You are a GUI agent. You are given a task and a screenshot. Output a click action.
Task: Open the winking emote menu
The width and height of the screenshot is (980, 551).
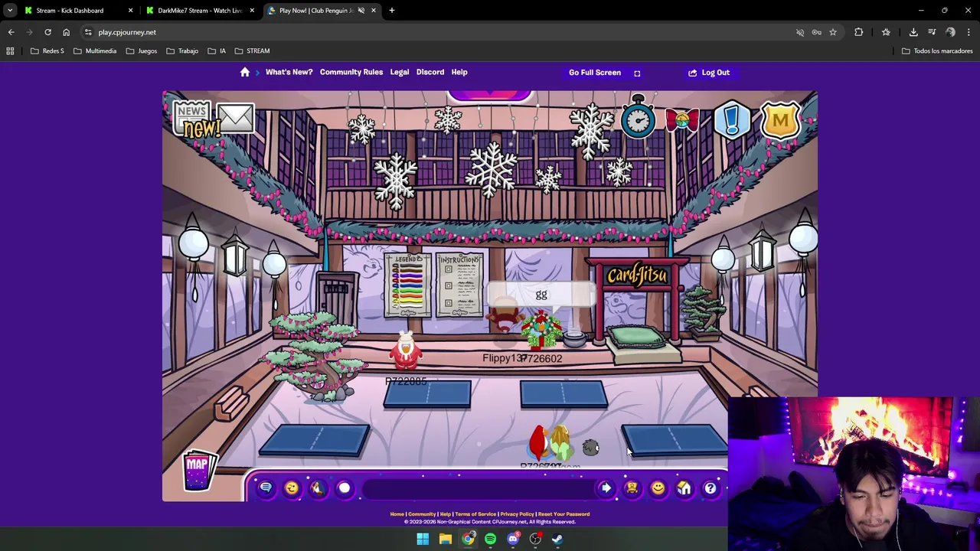pyautogui.click(x=292, y=488)
